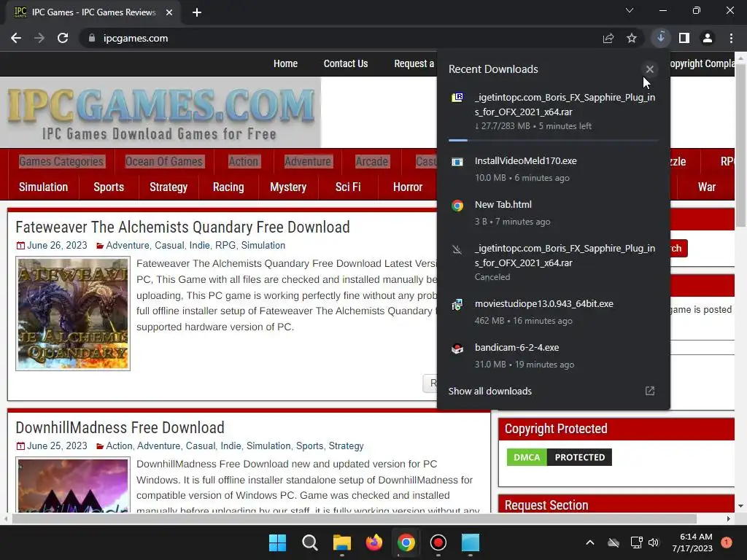Click the DownhillMadness cover thumbnail
Screen dimensions: 747x560
tap(73, 485)
